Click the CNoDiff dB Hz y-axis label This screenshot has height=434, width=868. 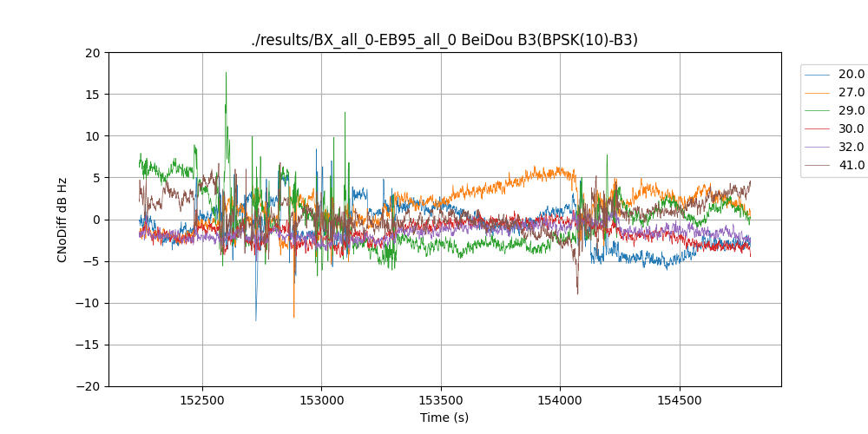tap(62, 220)
